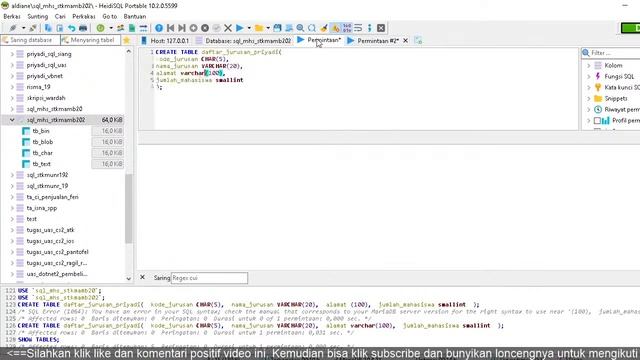Expand the Fungsi SQL helper node
The height and width of the screenshot is (360, 640).
tap(589, 76)
